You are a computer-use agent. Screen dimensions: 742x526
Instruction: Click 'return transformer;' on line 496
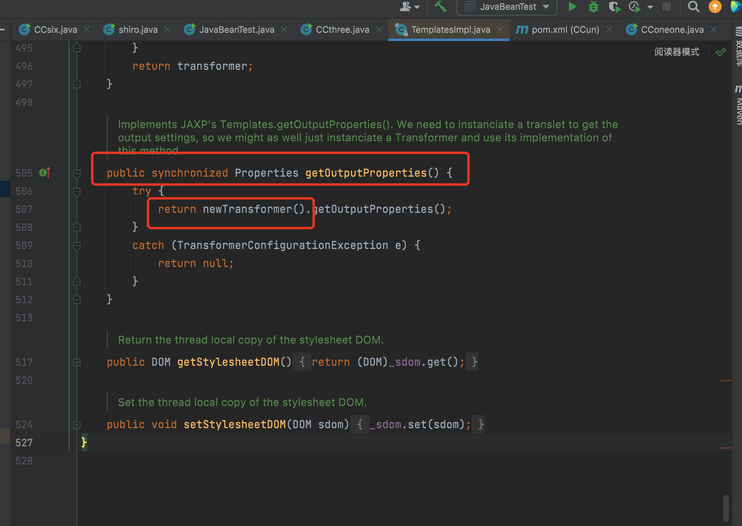pos(193,66)
